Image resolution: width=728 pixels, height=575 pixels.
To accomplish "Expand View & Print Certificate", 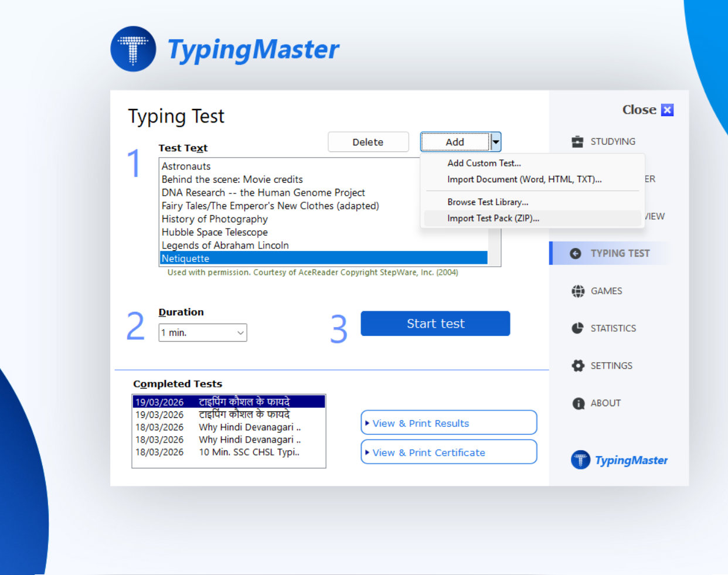I will pyautogui.click(x=448, y=452).
